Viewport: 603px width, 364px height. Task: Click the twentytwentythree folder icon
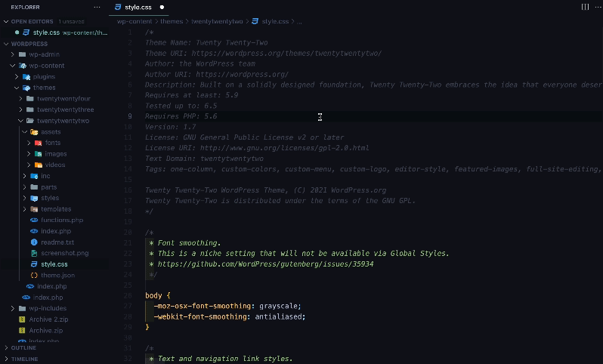(30, 110)
